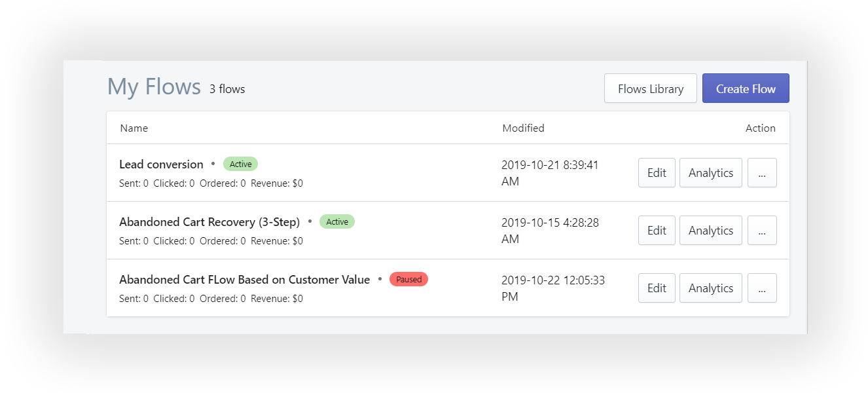Click Active badge on Abandoned Cart Recovery
The width and height of the screenshot is (868, 397).
point(337,221)
